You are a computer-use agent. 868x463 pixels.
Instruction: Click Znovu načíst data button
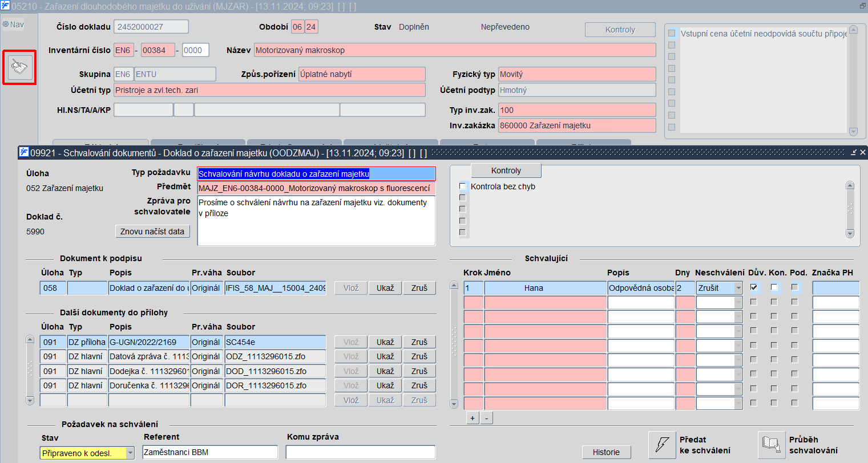(x=152, y=232)
